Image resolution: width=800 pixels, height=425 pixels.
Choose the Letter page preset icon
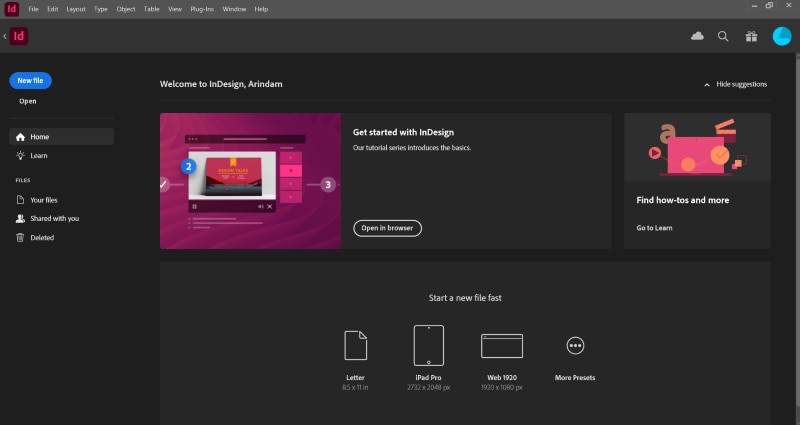[356, 345]
